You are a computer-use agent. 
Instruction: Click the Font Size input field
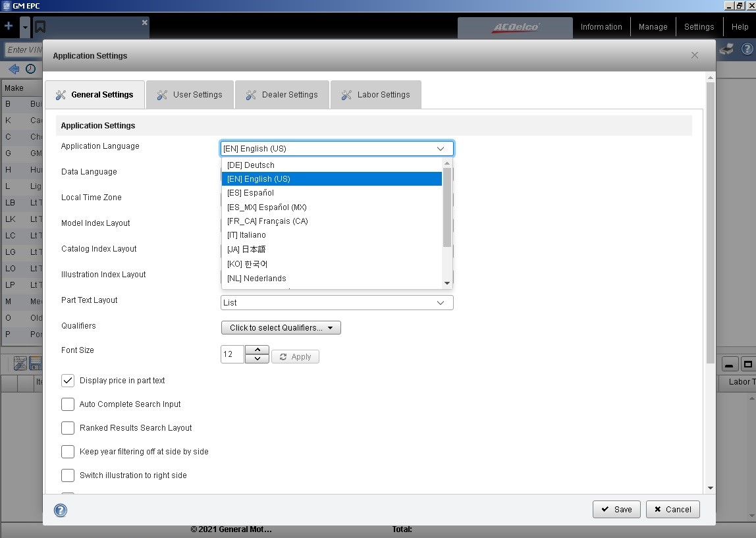(232, 354)
